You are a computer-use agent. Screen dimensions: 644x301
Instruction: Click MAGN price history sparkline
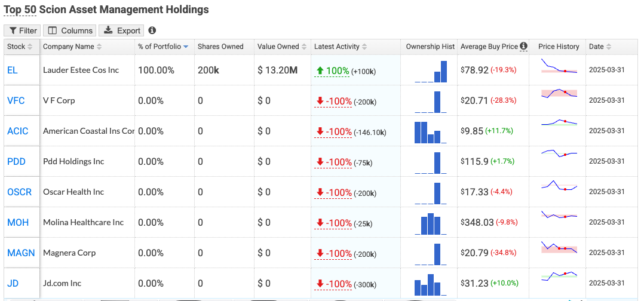pos(559,247)
